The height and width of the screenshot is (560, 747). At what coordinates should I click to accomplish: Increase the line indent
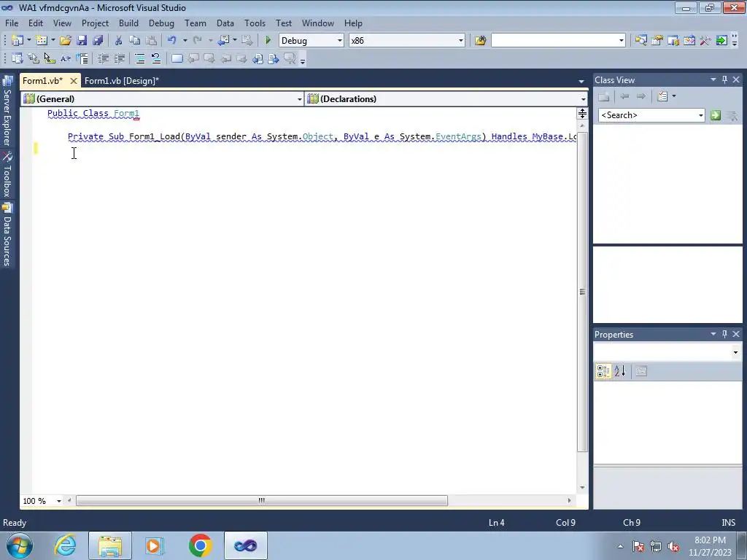pos(119,58)
